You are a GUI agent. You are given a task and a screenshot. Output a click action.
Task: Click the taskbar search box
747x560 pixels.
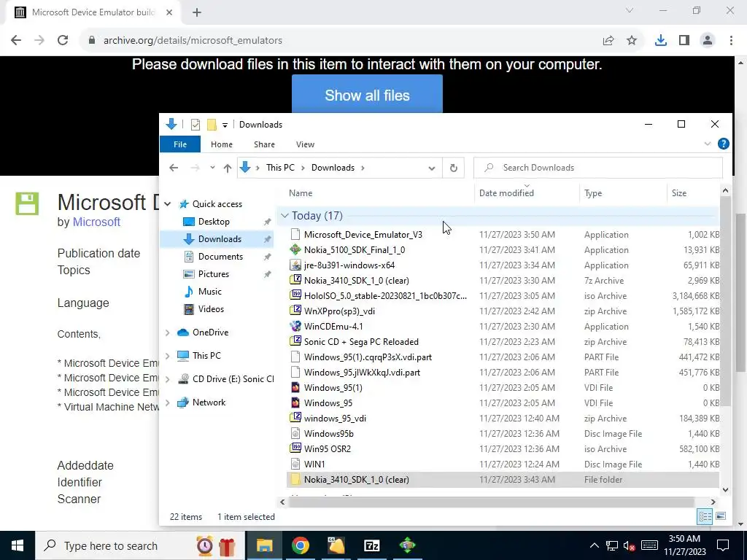pyautogui.click(x=139, y=545)
